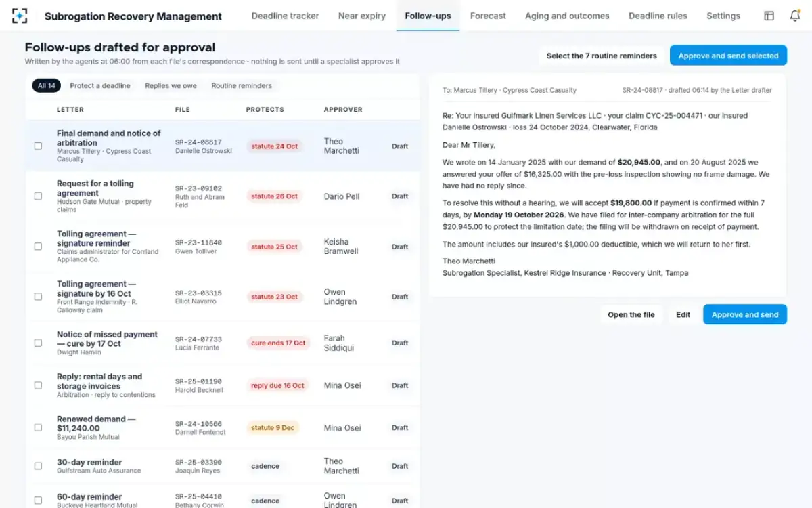Open Request for a tolling agreement letter

[x=95, y=188]
